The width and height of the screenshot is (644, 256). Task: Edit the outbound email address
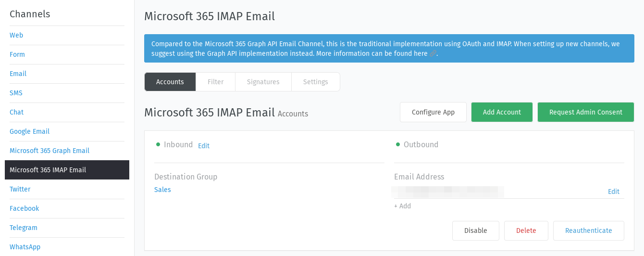[614, 192]
